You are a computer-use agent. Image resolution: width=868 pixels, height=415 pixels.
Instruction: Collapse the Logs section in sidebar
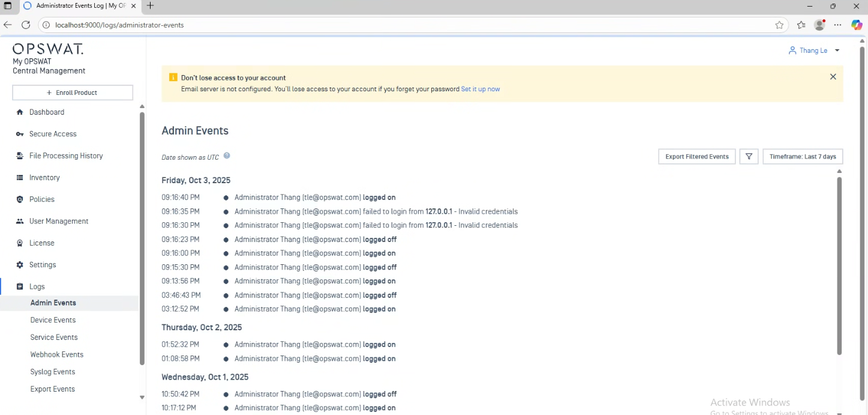[x=37, y=287]
